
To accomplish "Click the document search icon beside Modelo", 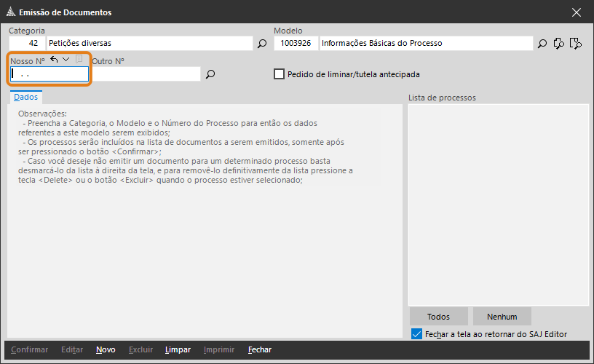I will [576, 44].
